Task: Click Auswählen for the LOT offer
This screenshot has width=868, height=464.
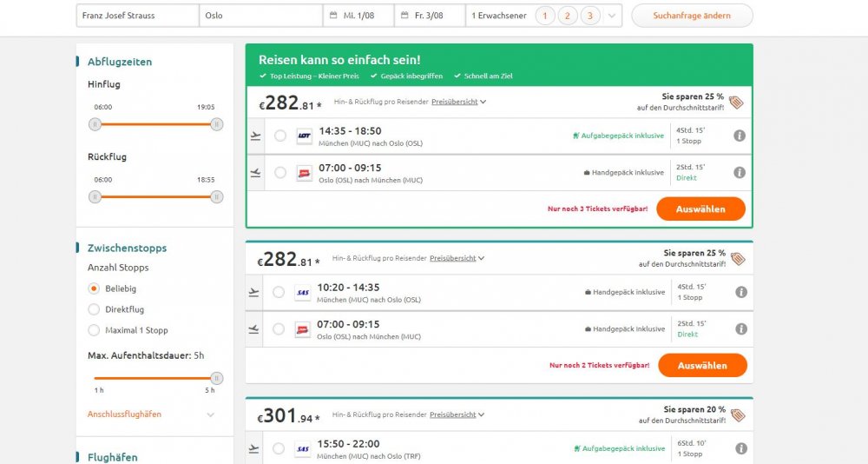Action: (x=700, y=209)
